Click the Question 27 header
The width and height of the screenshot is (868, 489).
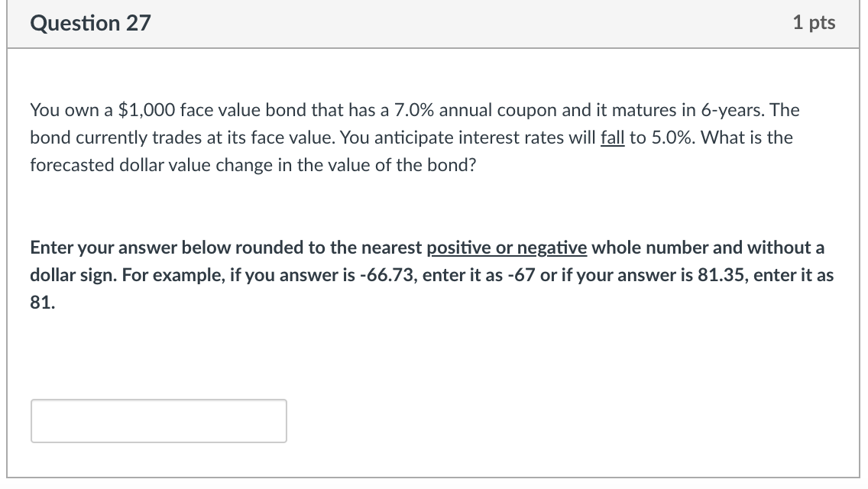(x=89, y=23)
